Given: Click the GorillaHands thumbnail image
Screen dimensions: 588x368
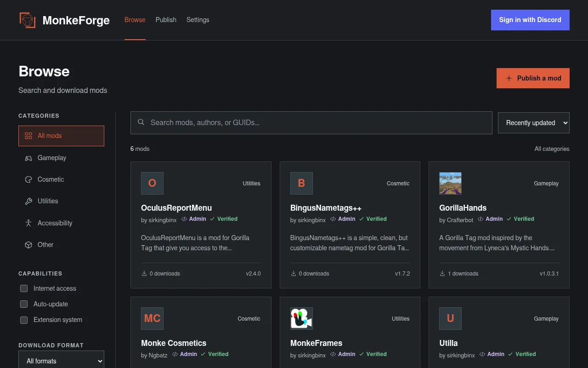Looking at the screenshot, I should pyautogui.click(x=450, y=183).
